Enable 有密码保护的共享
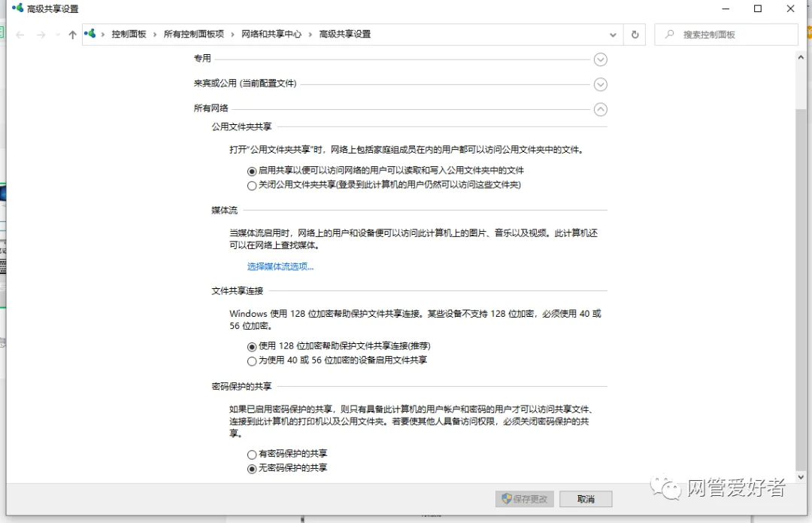 coord(252,454)
